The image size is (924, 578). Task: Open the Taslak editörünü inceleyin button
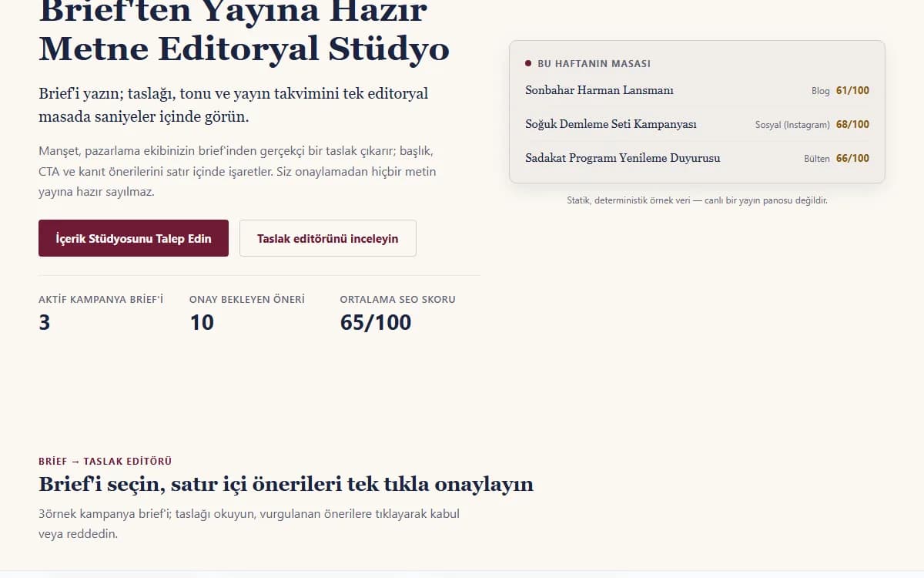coord(328,238)
